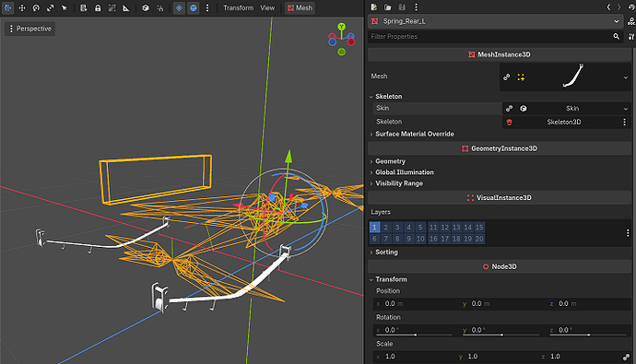Image resolution: width=636 pixels, height=364 pixels.
Task: Open the Transform menu
Action: tap(238, 7)
